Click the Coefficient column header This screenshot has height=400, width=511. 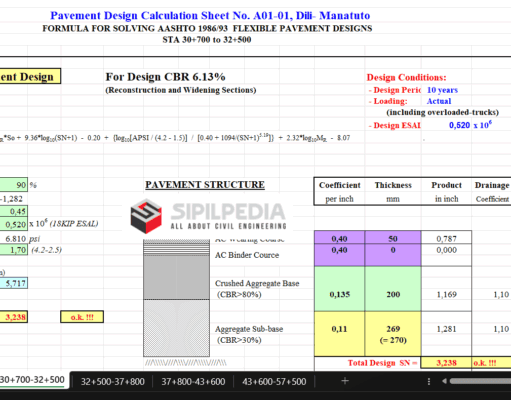click(x=340, y=185)
